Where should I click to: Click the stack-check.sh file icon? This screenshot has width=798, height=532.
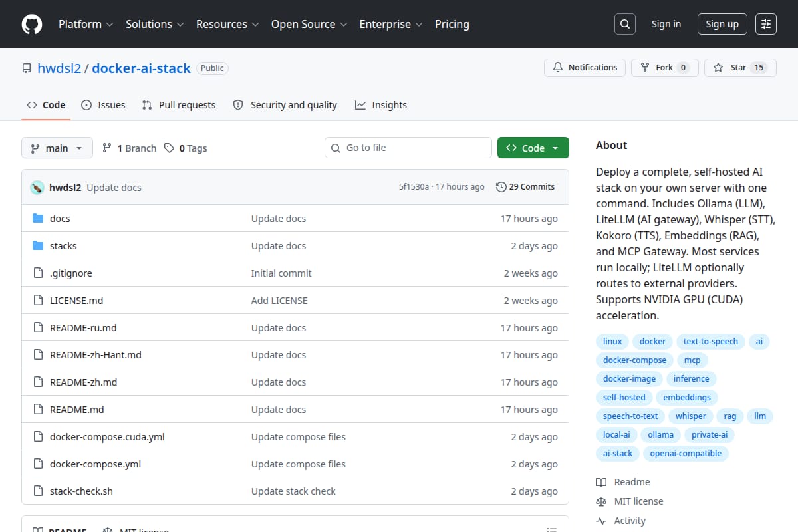(x=38, y=491)
